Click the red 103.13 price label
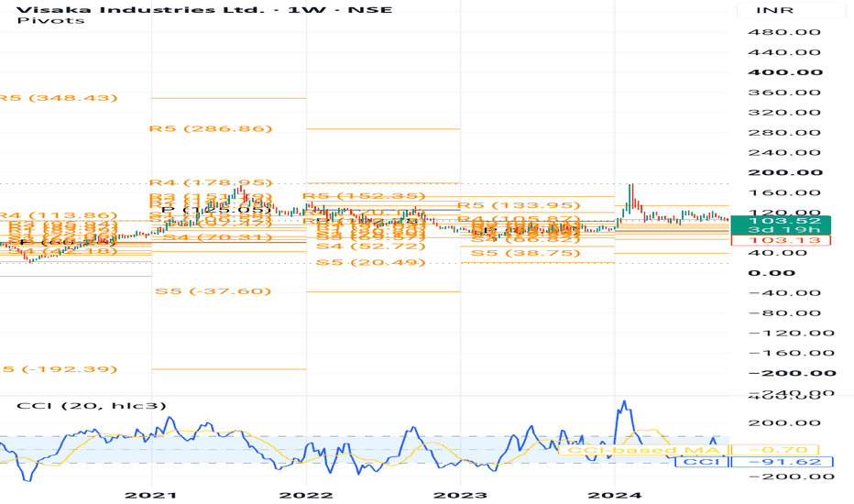This screenshot has width=854, height=504. (781, 240)
